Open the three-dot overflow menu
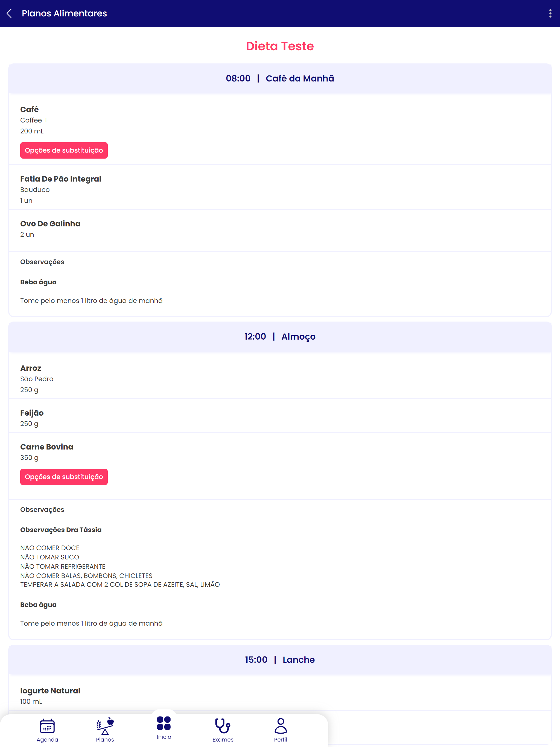Screen dimensions: 560x747 click(550, 13)
